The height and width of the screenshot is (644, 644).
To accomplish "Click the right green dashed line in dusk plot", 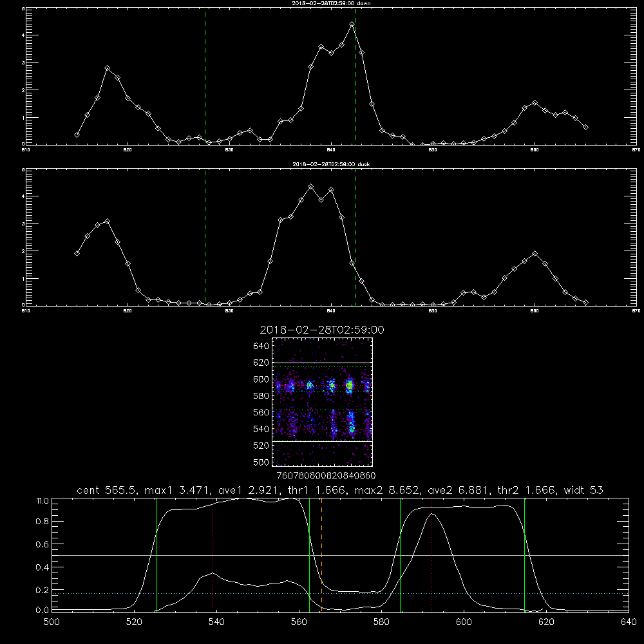I will 355,237.
